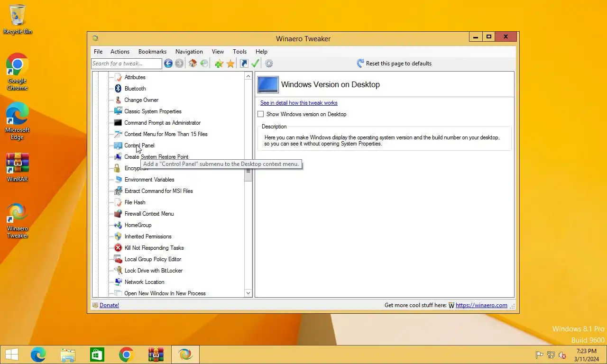Click the File Hash icon
This screenshot has height=364, width=607.
click(x=118, y=202)
